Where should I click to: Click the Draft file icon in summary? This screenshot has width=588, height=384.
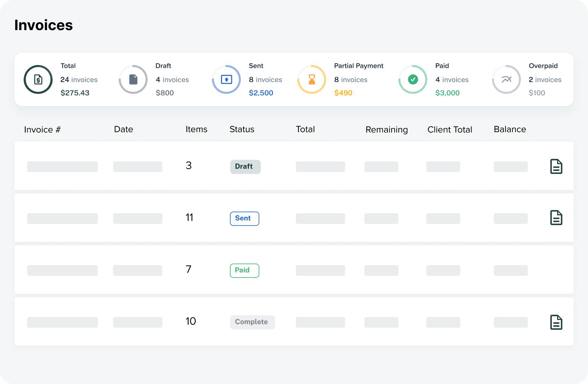point(133,79)
